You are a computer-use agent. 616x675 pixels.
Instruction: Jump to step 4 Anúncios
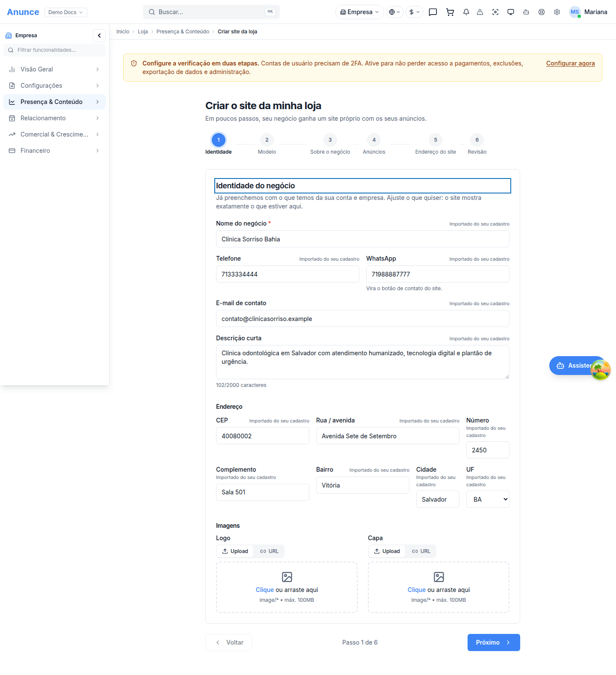click(x=374, y=144)
